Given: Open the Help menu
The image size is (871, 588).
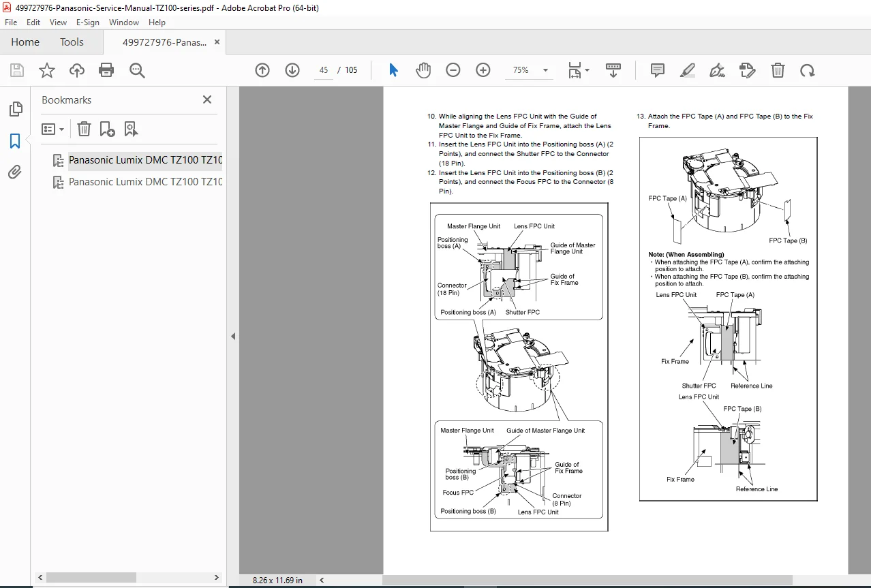Looking at the screenshot, I should [x=157, y=22].
